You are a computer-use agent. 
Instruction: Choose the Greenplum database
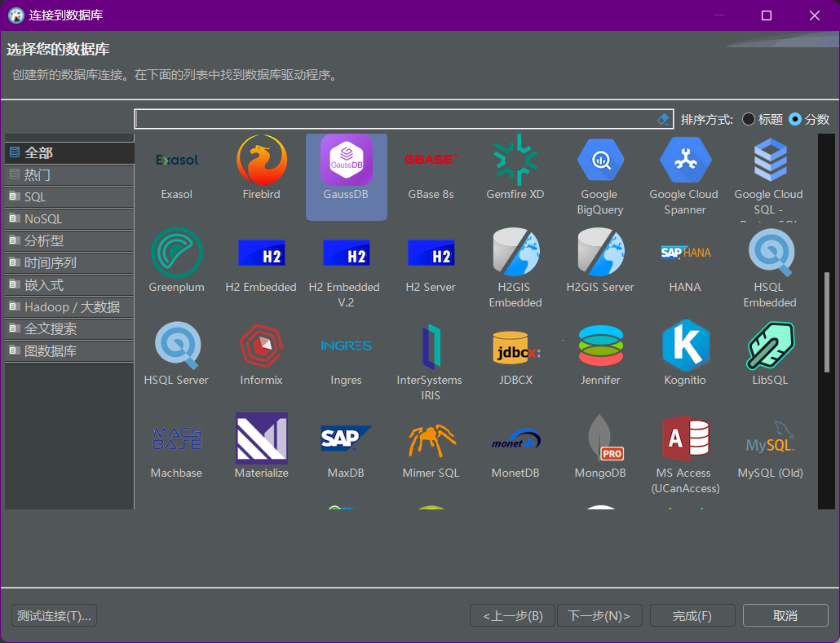point(177,262)
